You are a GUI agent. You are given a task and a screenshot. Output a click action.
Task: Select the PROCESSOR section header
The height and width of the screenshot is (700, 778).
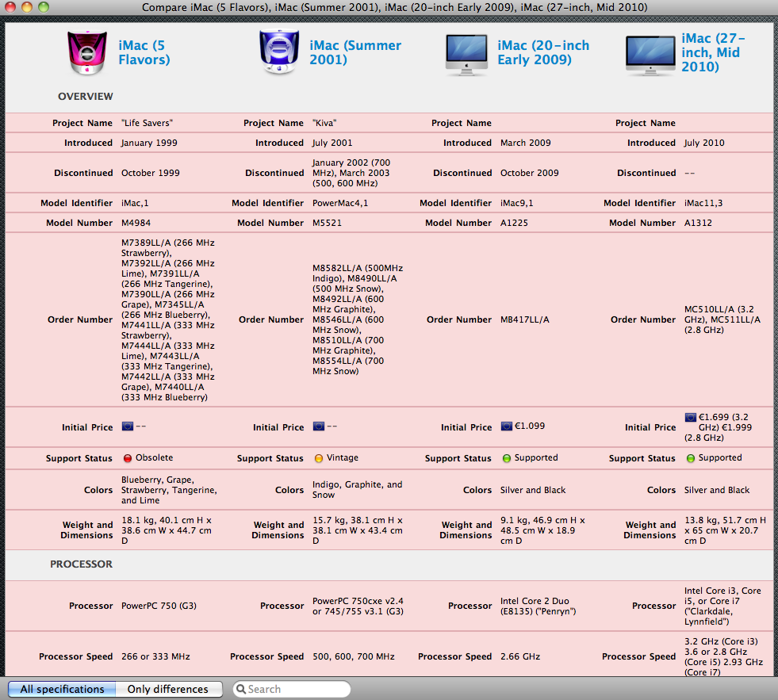tap(82, 564)
